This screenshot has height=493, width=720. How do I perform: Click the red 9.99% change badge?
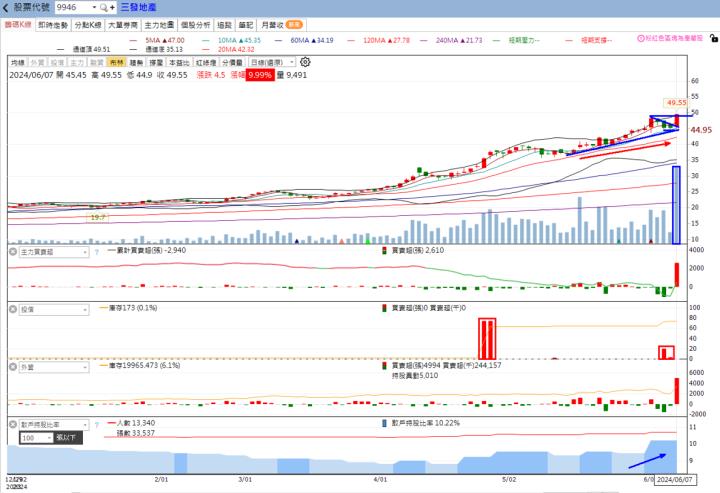point(260,75)
